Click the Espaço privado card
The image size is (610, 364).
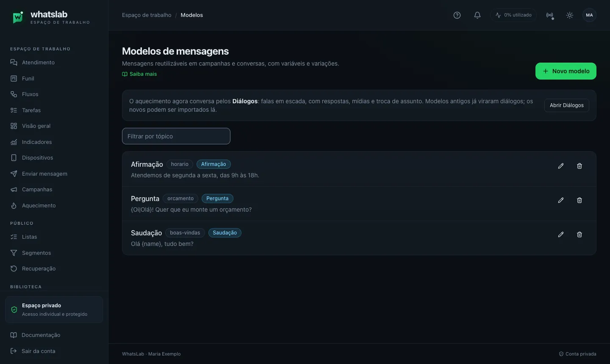54,310
